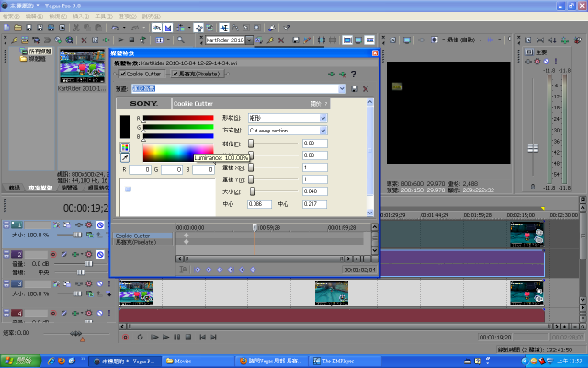Enable the Cookie Cutter plug-in checkbox
The height and width of the screenshot is (368, 588).
[123, 74]
